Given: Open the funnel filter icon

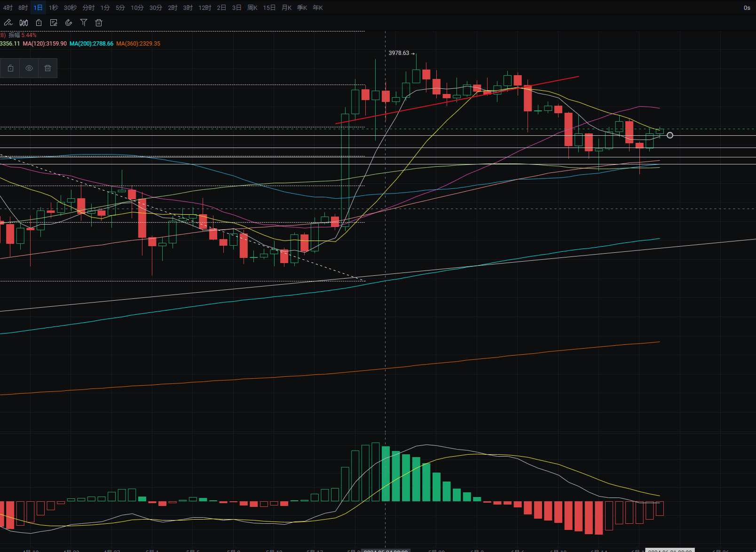Looking at the screenshot, I should click(84, 23).
